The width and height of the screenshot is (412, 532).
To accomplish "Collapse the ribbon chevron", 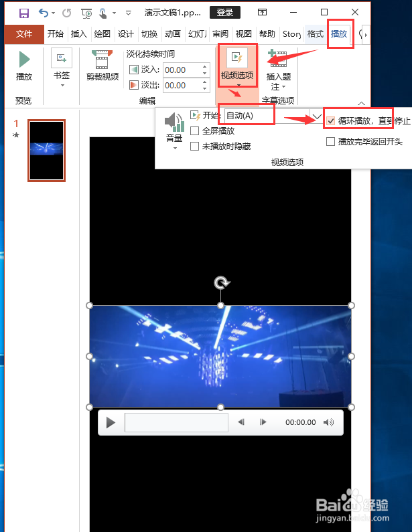I will pos(361,103).
